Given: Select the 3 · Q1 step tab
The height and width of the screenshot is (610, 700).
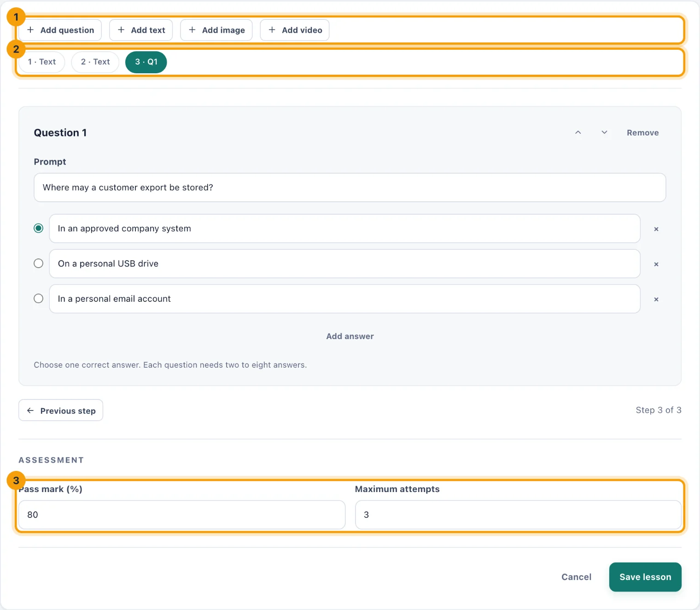Looking at the screenshot, I should [x=146, y=62].
